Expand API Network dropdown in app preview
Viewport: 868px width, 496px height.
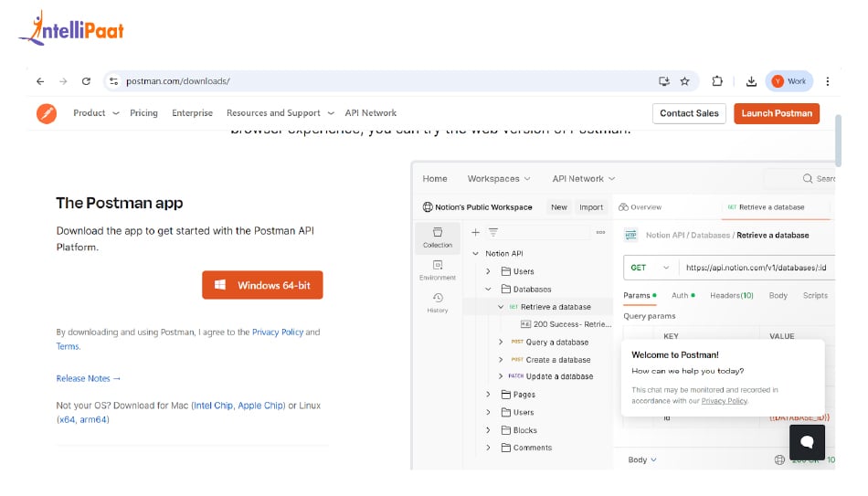(584, 179)
